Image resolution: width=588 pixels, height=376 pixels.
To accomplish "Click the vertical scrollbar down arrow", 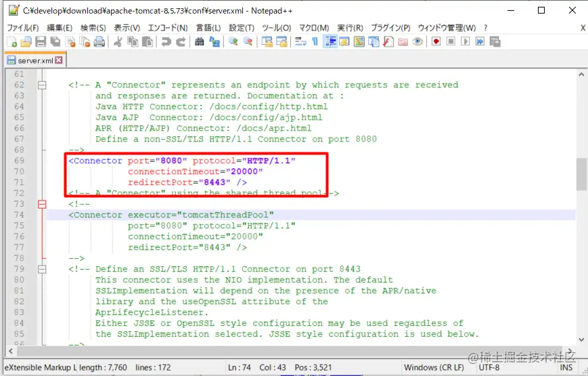I will (x=581, y=339).
